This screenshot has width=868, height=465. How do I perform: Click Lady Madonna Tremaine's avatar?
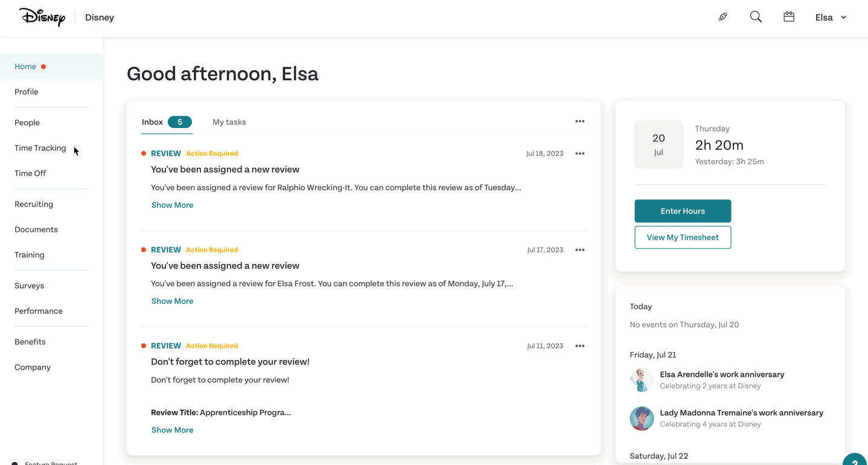point(642,418)
